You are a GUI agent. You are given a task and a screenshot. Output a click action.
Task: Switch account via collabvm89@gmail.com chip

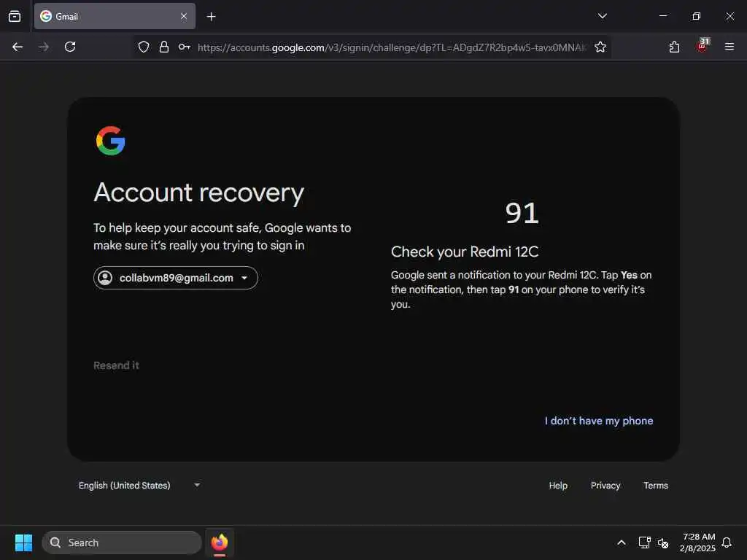(176, 278)
